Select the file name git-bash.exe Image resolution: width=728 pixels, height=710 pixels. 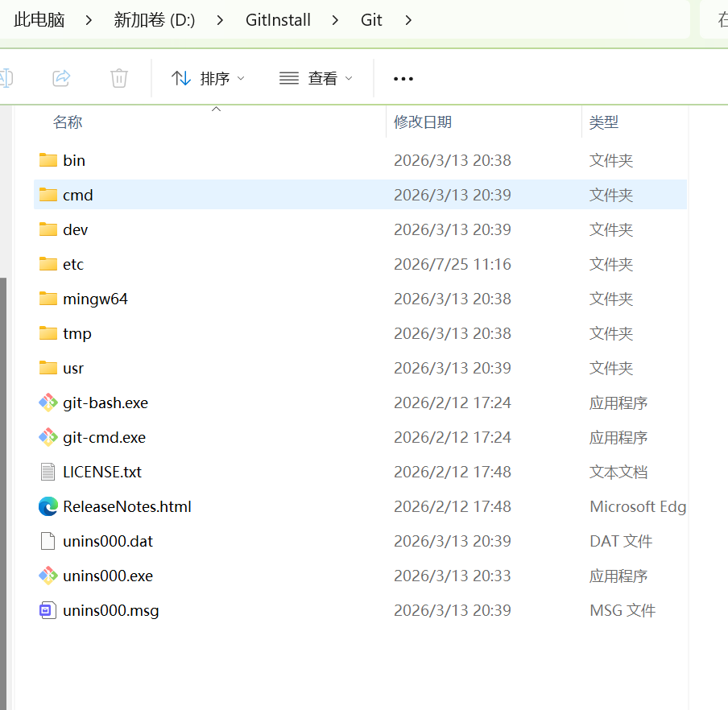[x=105, y=402]
